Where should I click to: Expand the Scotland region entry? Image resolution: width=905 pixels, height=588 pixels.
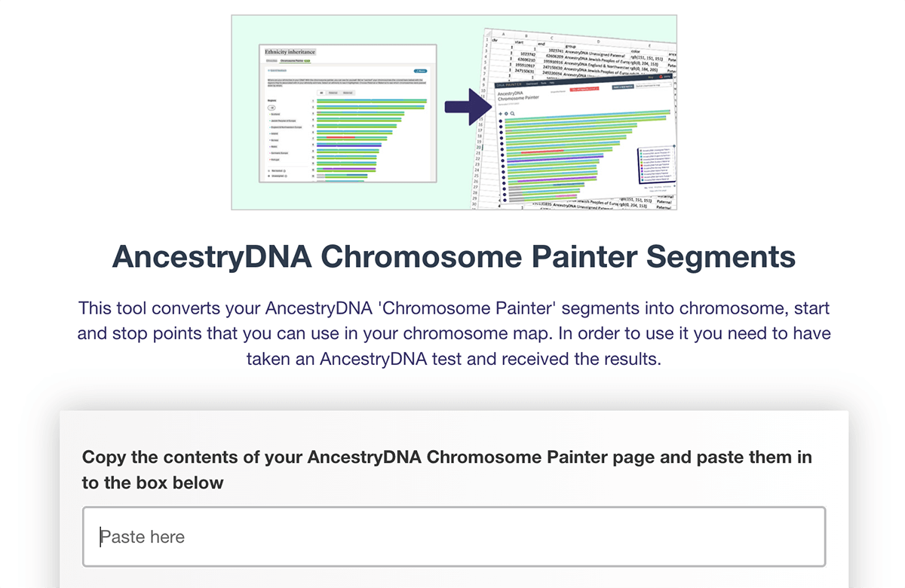tap(275, 114)
